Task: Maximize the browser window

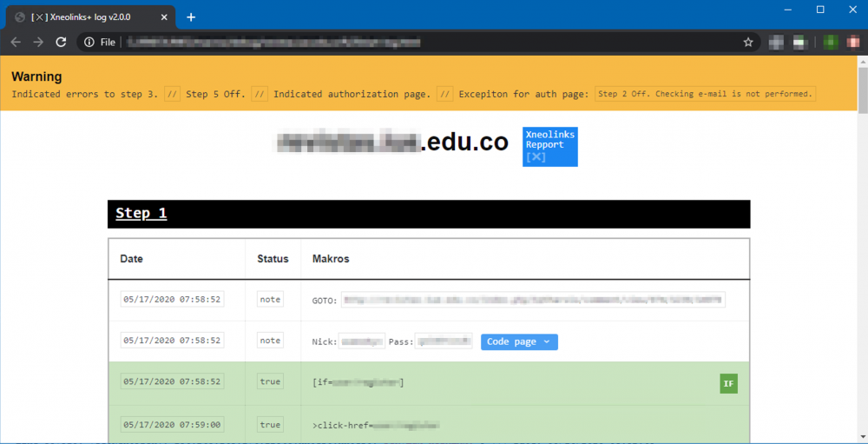Action: pos(820,10)
